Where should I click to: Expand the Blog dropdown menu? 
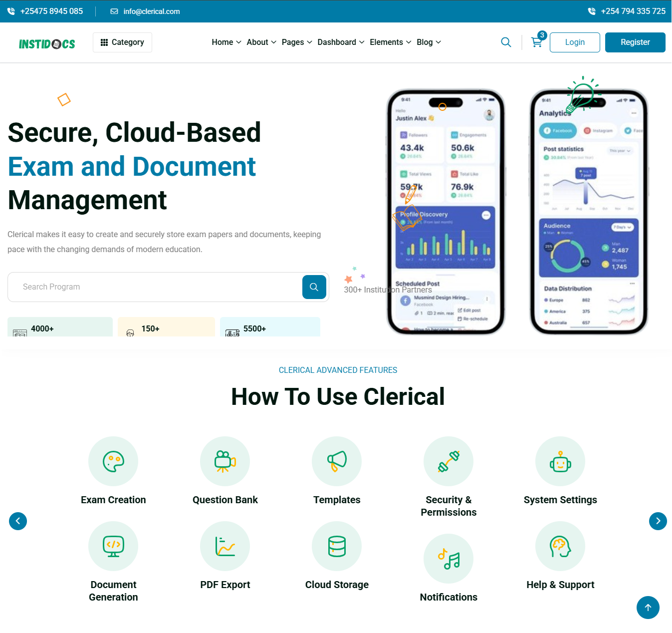click(x=429, y=42)
